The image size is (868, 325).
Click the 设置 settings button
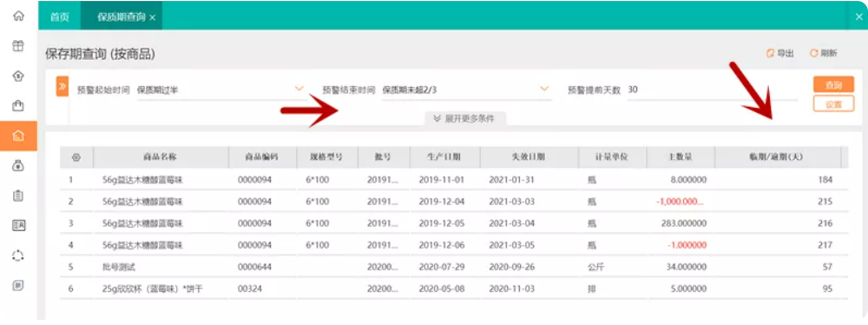[x=833, y=103]
